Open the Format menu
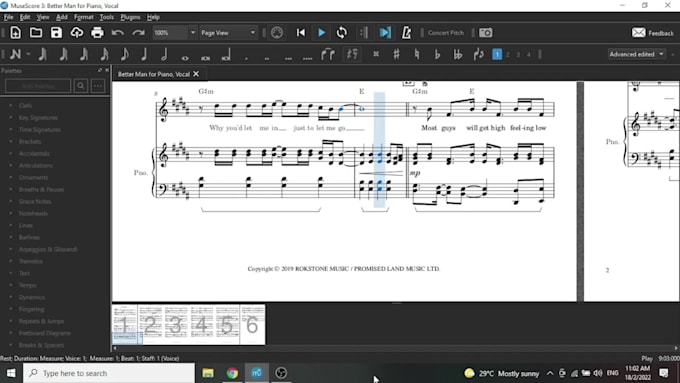 (84, 17)
